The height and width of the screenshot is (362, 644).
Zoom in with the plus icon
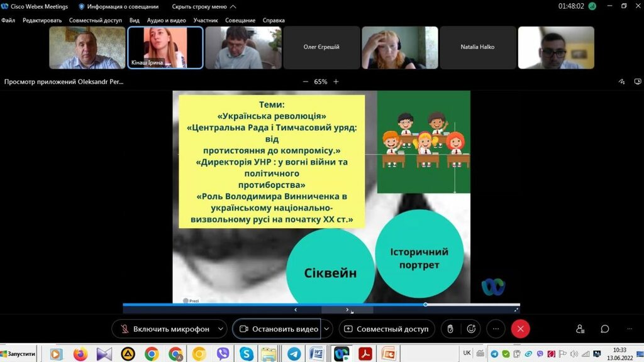click(336, 82)
